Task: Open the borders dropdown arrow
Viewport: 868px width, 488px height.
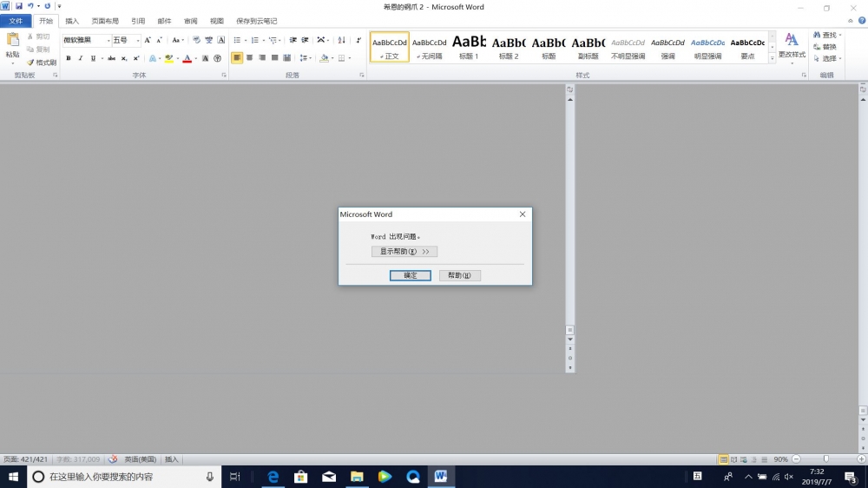Action: tap(350, 58)
